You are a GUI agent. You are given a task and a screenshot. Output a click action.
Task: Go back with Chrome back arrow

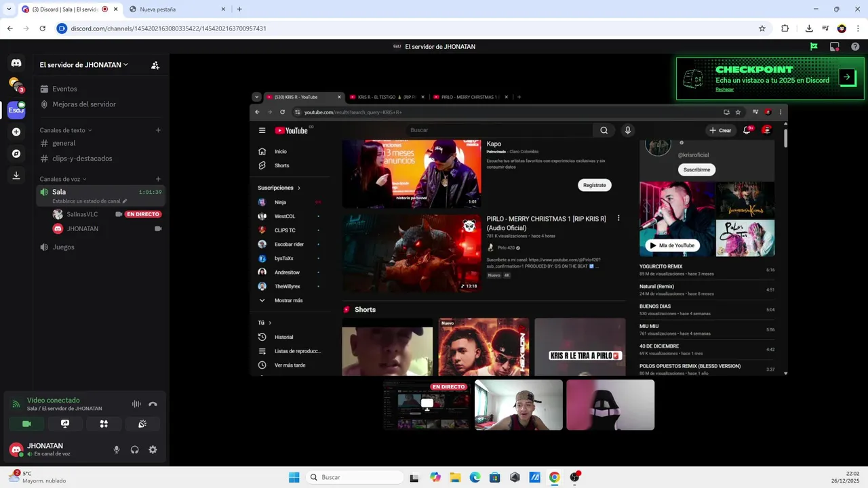[x=9, y=28]
